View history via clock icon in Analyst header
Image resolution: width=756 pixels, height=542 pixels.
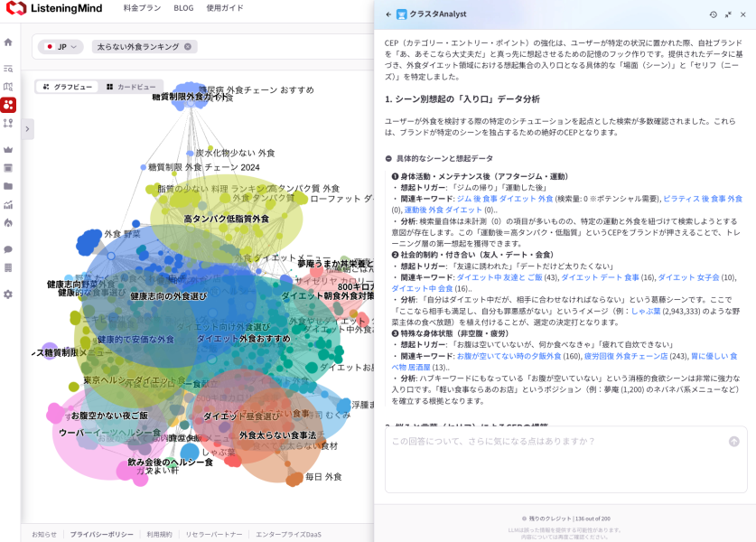714,14
